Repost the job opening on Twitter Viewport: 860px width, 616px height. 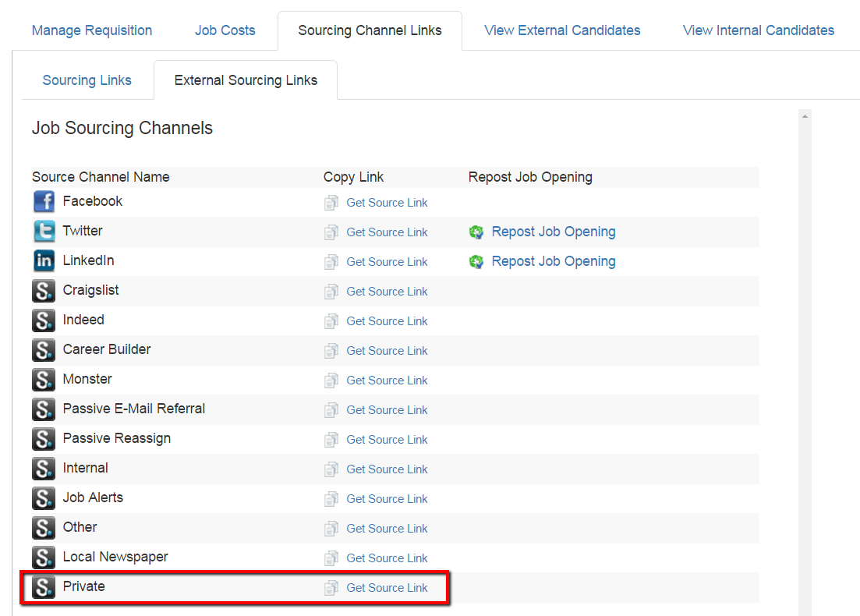click(554, 232)
